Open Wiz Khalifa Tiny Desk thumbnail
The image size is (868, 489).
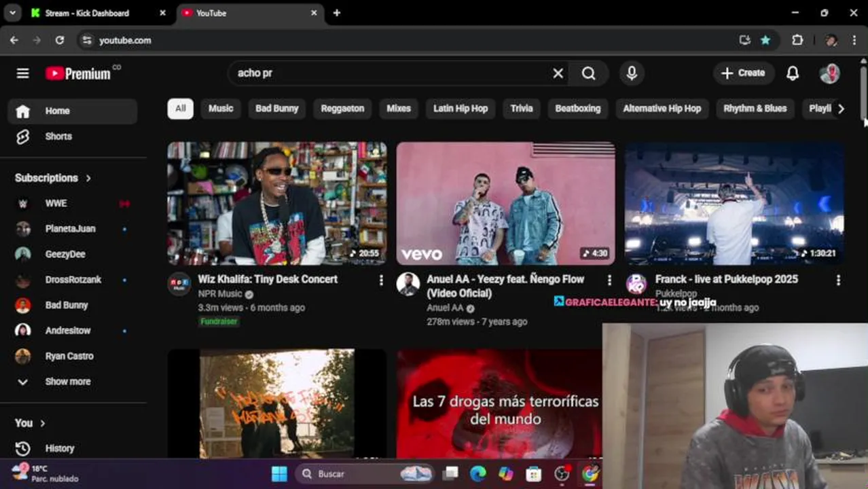[277, 203]
